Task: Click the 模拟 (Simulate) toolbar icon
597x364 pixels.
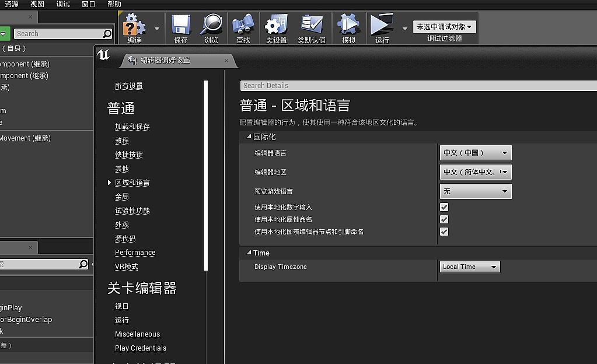Action: [x=349, y=26]
